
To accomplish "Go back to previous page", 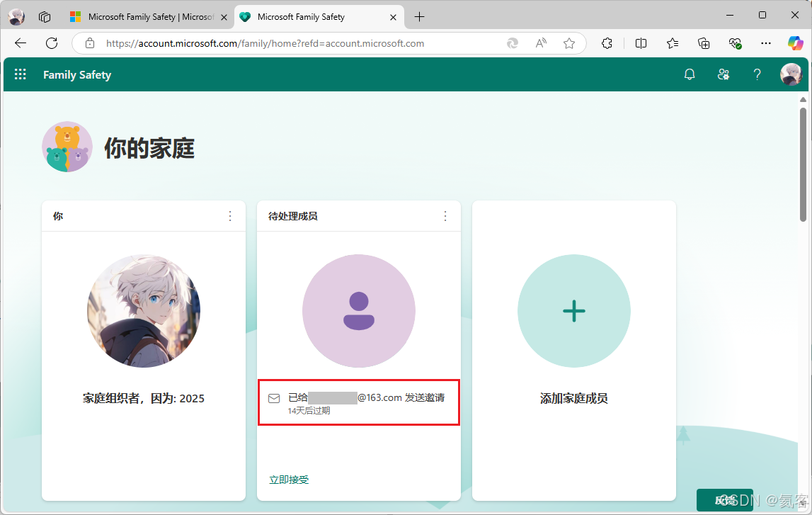I will [21, 43].
